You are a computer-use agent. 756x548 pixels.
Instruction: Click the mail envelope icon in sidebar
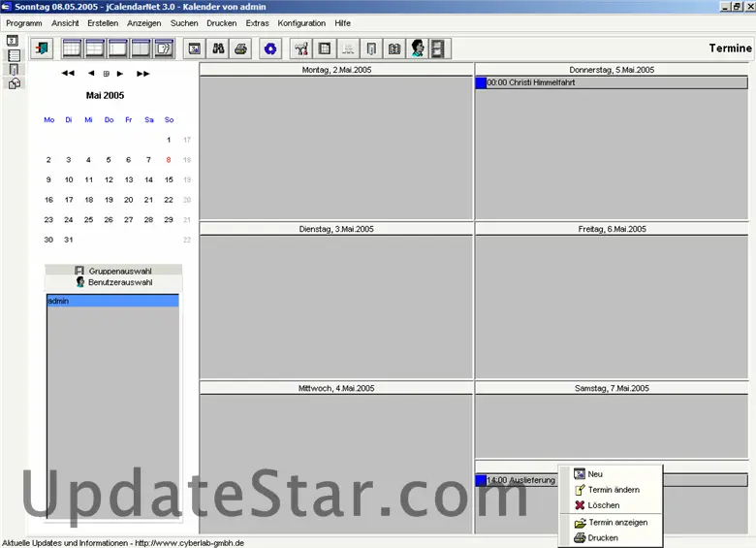(x=15, y=83)
